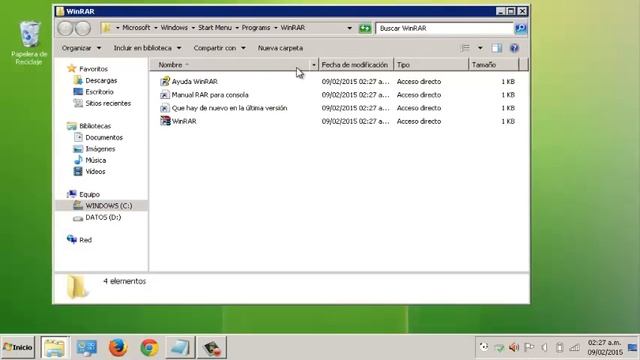Open the control panel taskbar icon
Viewport: 640px width, 360px height.
87,348
